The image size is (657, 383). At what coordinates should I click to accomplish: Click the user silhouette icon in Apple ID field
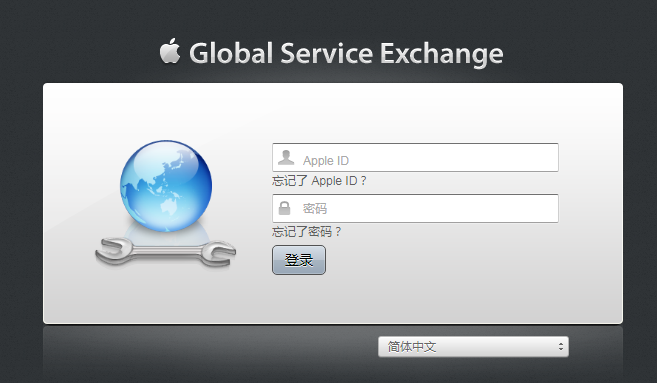tap(286, 158)
